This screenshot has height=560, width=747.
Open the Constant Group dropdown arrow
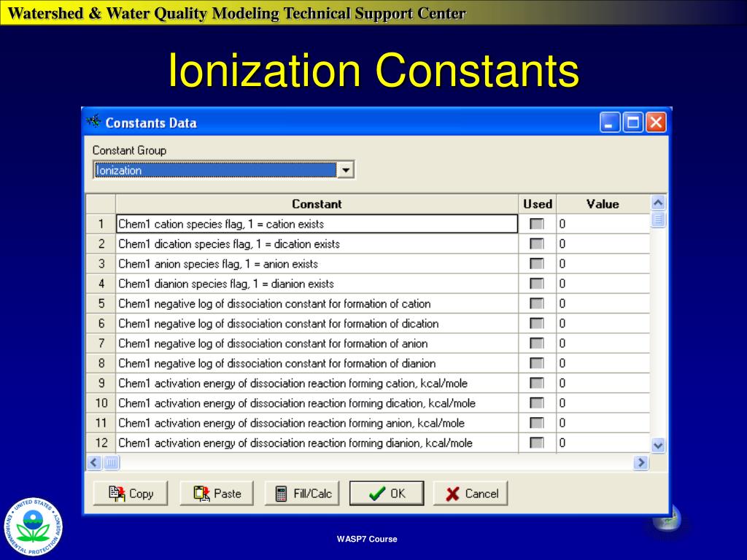[x=346, y=170]
